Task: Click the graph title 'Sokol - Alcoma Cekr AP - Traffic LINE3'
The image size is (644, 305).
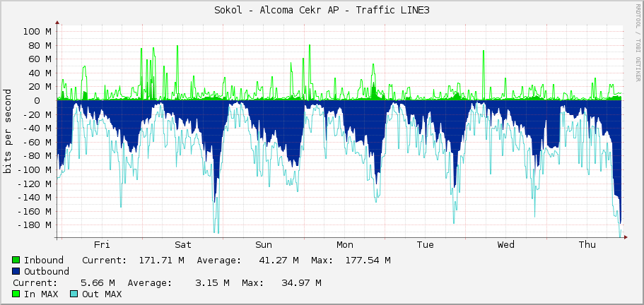Action: tap(322, 11)
